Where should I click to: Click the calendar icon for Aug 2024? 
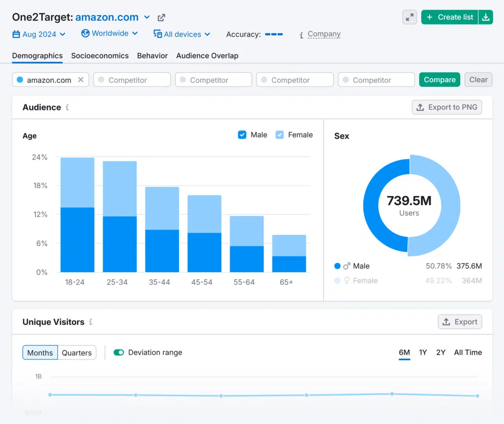pos(16,34)
